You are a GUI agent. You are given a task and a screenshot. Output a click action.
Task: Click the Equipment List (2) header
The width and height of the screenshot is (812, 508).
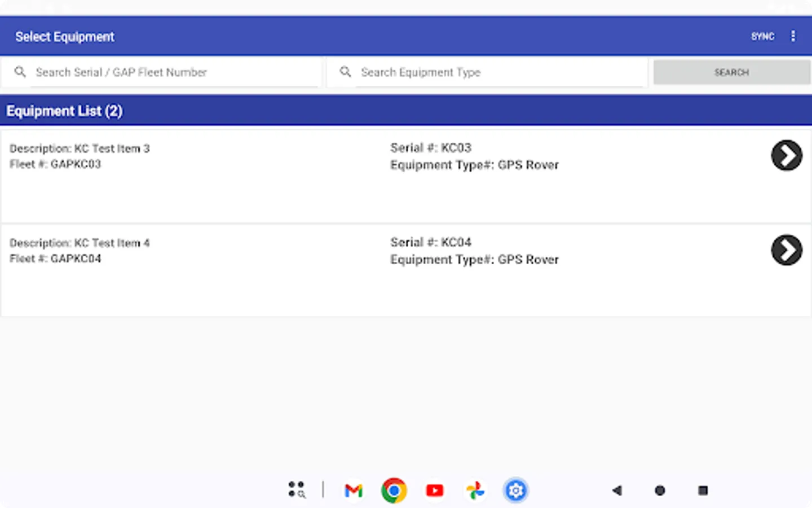(64, 110)
